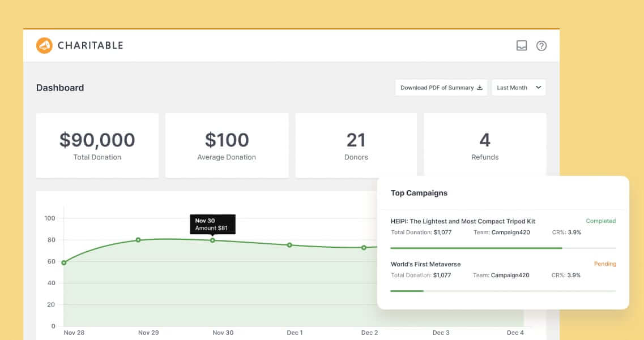Open Help via the question mark icon
The image size is (644, 340).
[541, 45]
